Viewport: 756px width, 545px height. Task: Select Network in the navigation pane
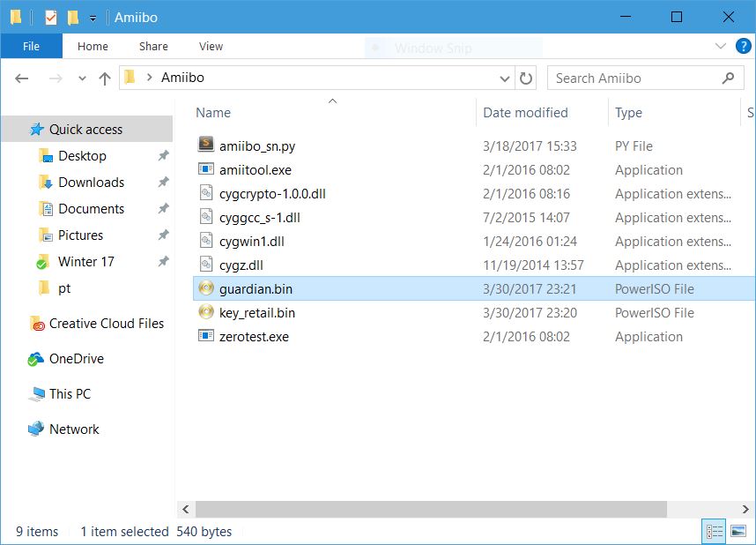(x=74, y=429)
